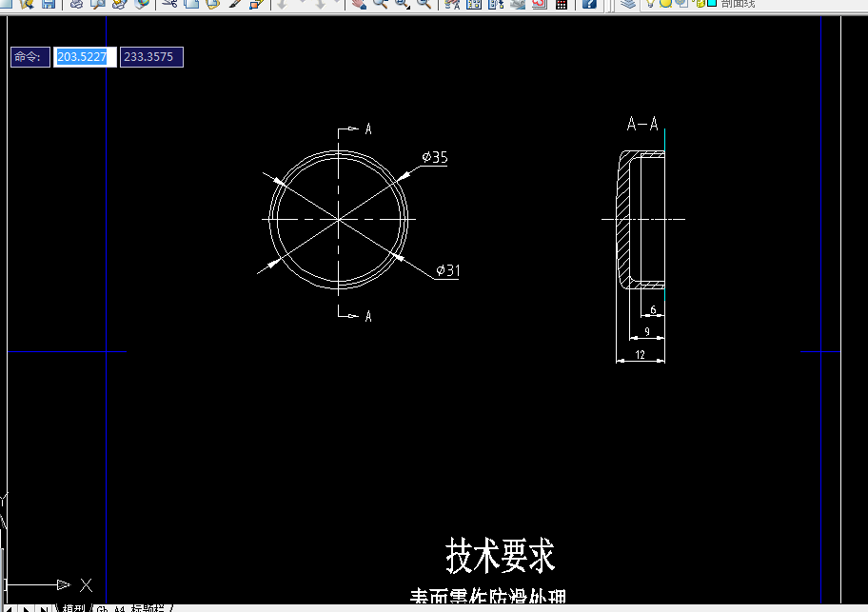Open the 剖面线 layer dropdown list
The image size is (868, 612).
752,5
